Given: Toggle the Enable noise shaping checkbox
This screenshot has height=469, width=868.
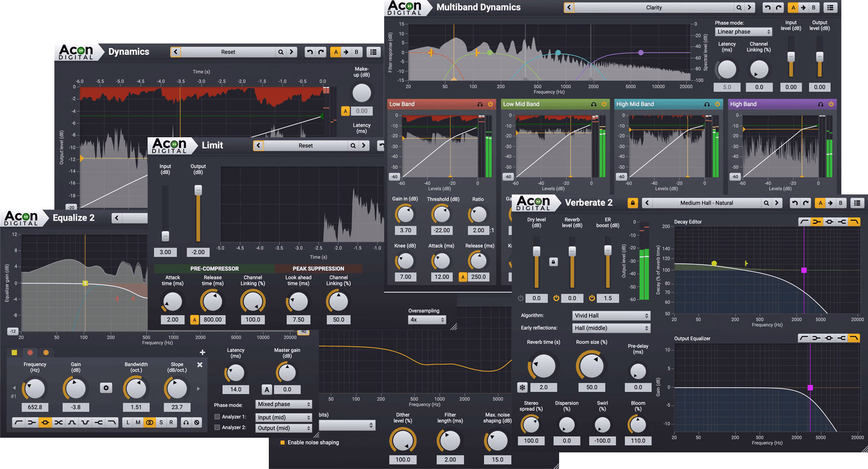Looking at the screenshot, I should click(x=282, y=443).
